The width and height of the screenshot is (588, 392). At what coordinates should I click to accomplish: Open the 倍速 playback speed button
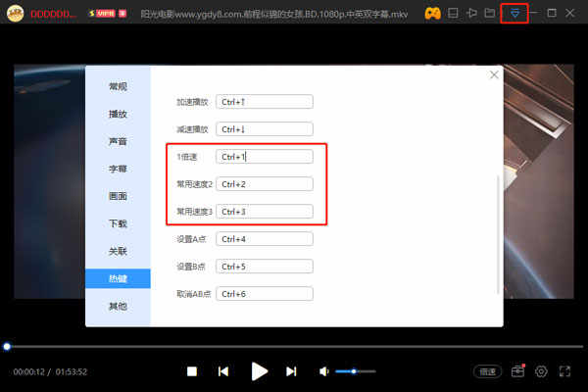click(x=487, y=371)
